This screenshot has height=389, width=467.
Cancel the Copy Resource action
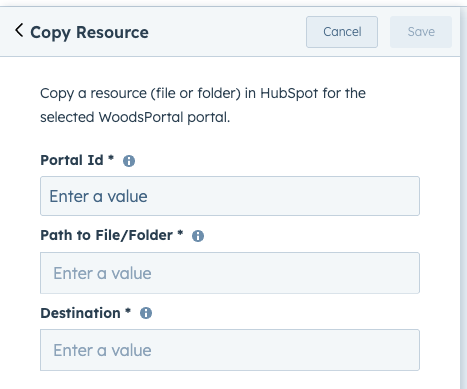pyautogui.click(x=342, y=32)
